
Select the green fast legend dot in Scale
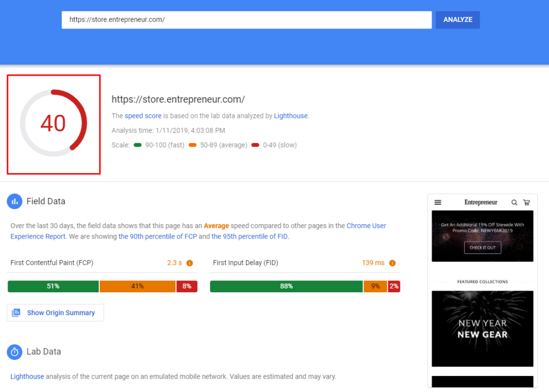[x=138, y=145]
